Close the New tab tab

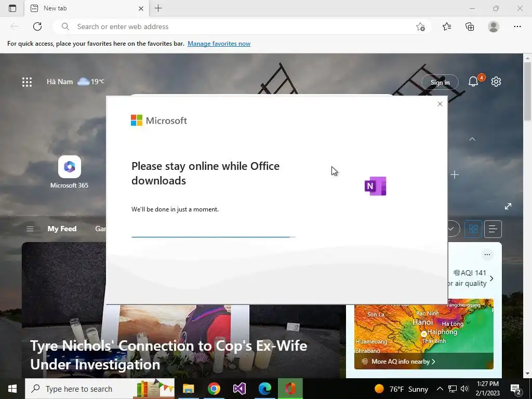click(141, 8)
